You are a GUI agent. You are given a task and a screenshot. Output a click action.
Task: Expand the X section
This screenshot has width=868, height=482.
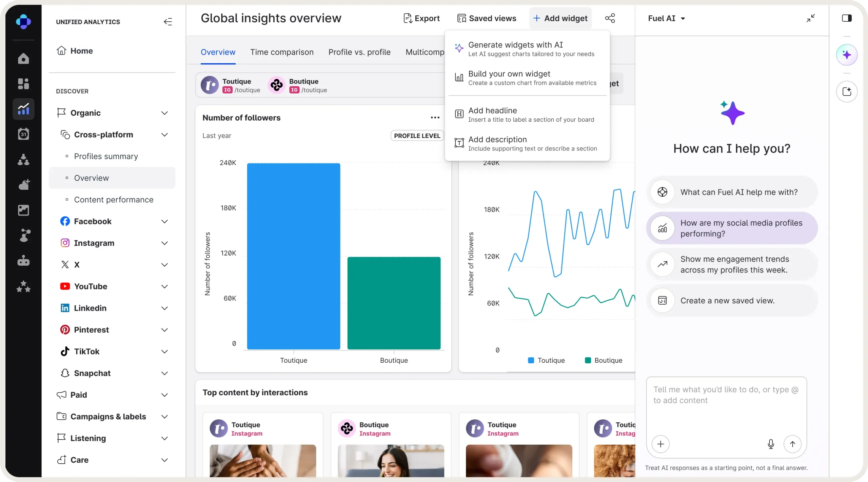(x=164, y=265)
